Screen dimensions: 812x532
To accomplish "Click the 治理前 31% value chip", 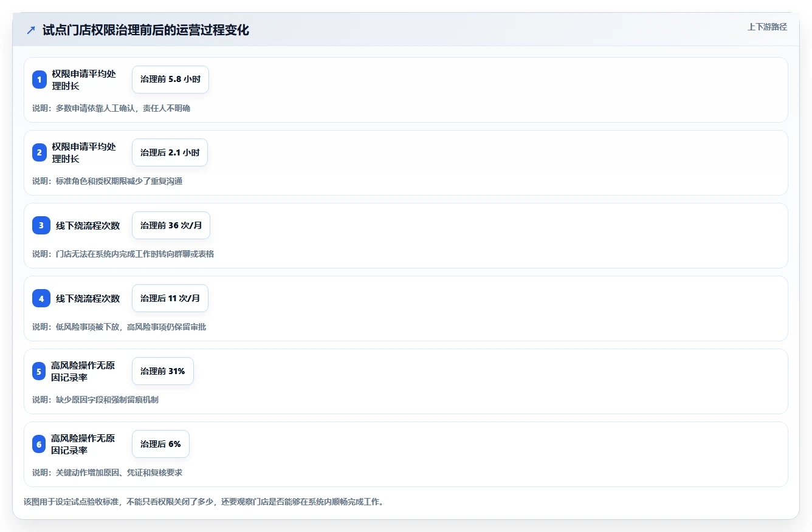I will click(163, 371).
